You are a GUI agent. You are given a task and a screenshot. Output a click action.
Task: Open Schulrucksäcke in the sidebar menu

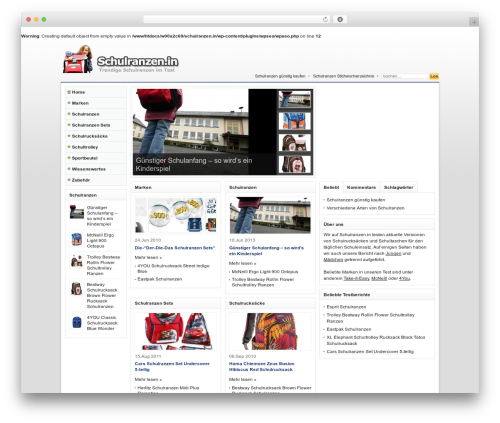(96, 136)
